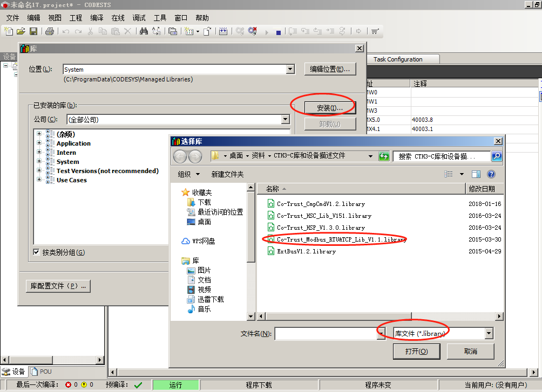This screenshot has height=392, width=542.
Task: Click the New file toolbar icon
Action: 8,31
